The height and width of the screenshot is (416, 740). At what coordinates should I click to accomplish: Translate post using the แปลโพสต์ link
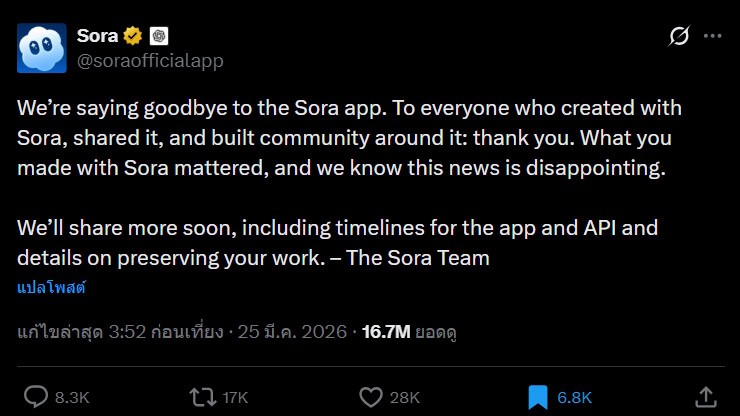point(51,288)
